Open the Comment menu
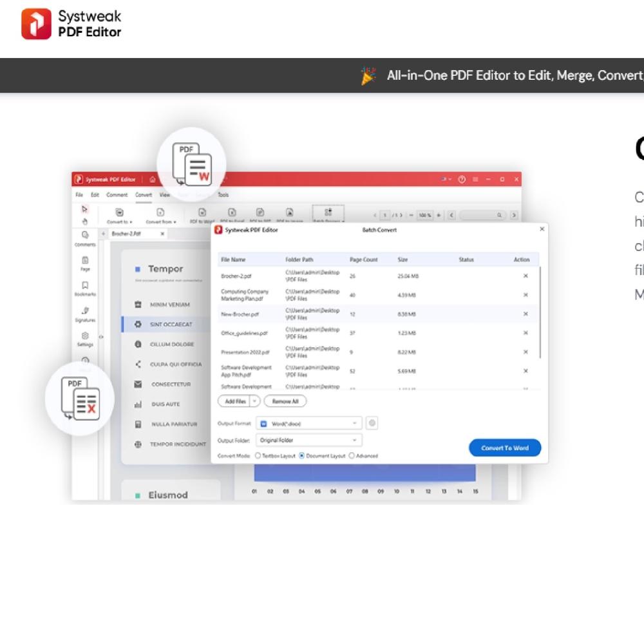644x644 pixels. [x=117, y=194]
